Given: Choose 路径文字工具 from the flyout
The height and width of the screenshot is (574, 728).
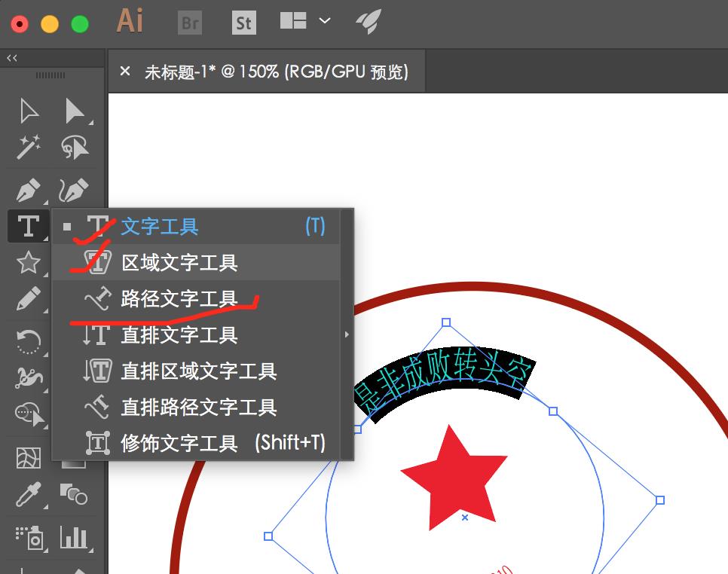Looking at the screenshot, I should click(x=196, y=299).
